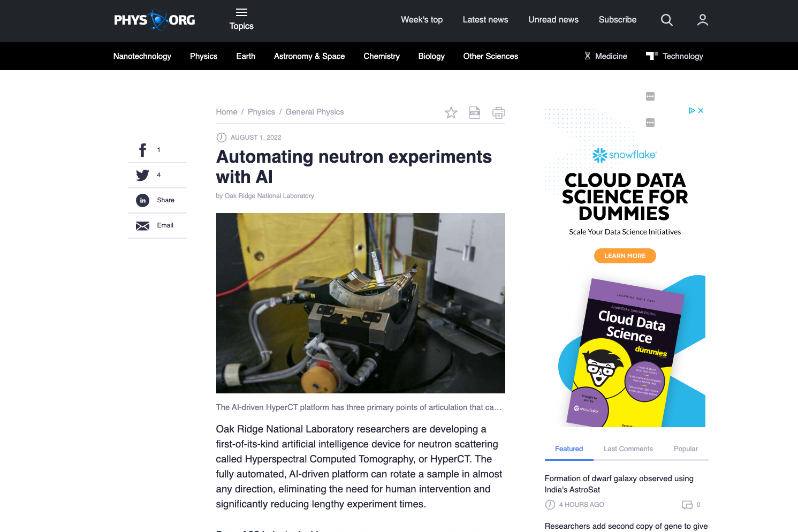Open the HyperCT article image
The image size is (798, 532).
pos(360,303)
